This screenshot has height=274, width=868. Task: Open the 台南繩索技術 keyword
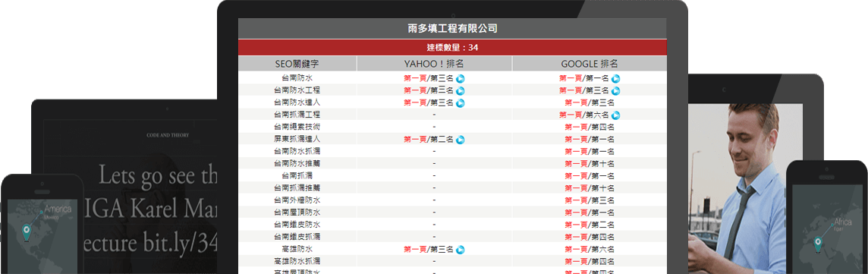click(x=297, y=128)
